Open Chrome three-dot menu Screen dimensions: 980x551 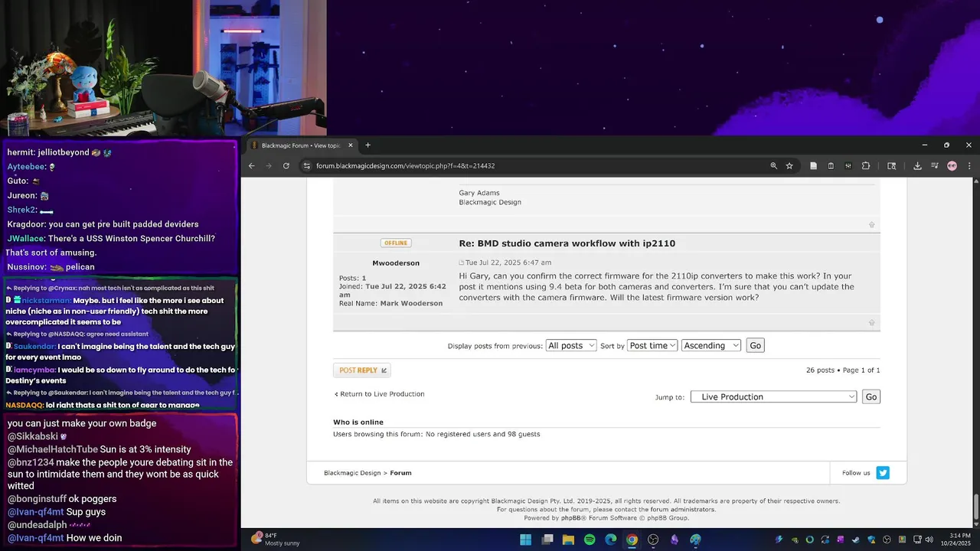969,166
